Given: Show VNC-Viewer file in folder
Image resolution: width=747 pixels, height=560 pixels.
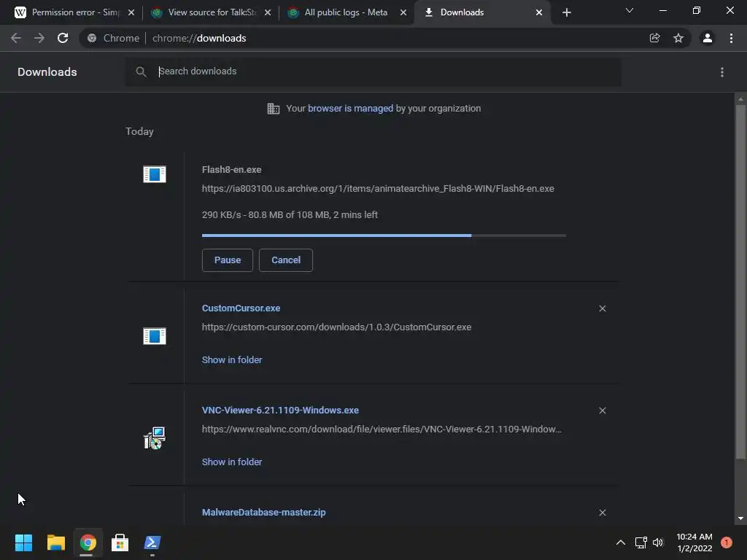Looking at the screenshot, I should (232, 462).
